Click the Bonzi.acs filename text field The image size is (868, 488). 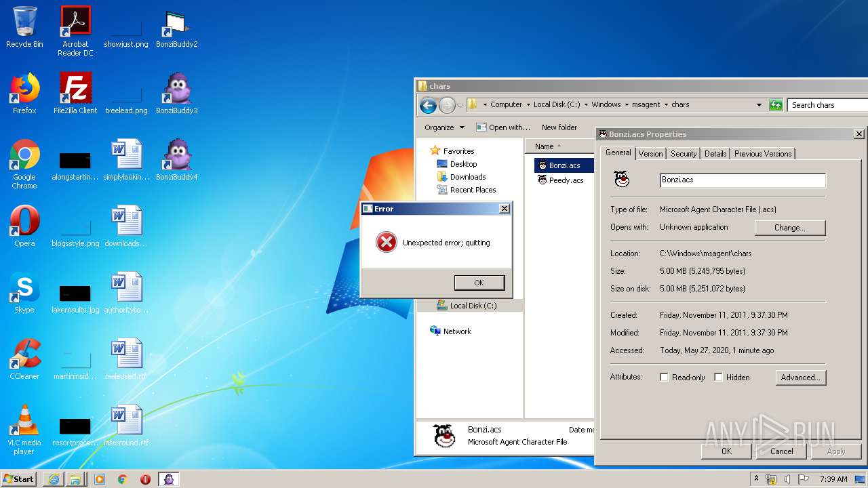pos(743,180)
